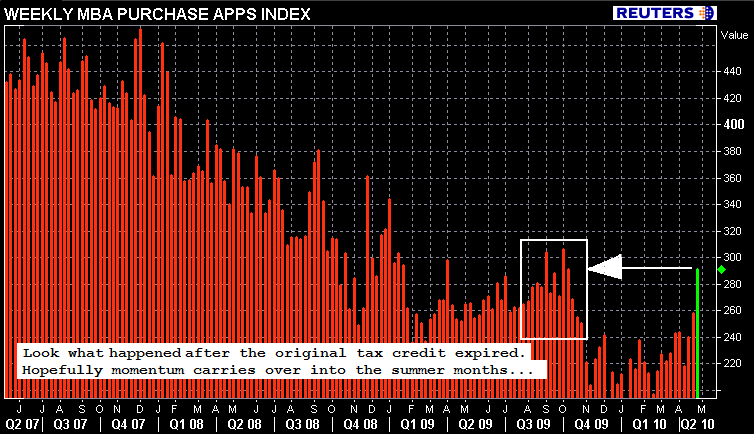Click the green diamond value marker
Screen dimensions: 754x434
coord(722,270)
